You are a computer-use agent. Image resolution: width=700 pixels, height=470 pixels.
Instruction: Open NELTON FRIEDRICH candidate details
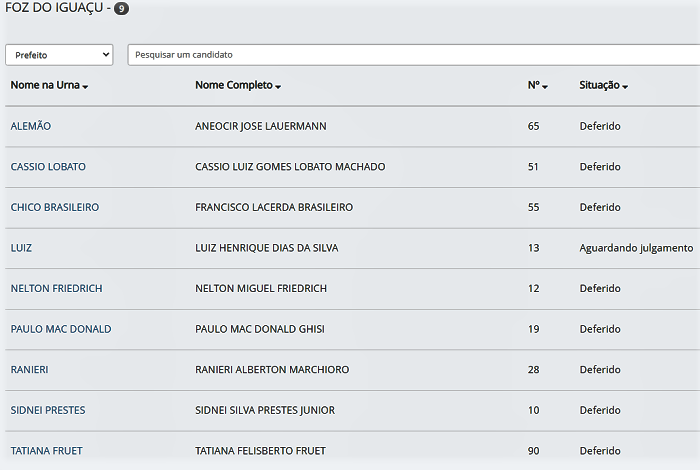56,288
